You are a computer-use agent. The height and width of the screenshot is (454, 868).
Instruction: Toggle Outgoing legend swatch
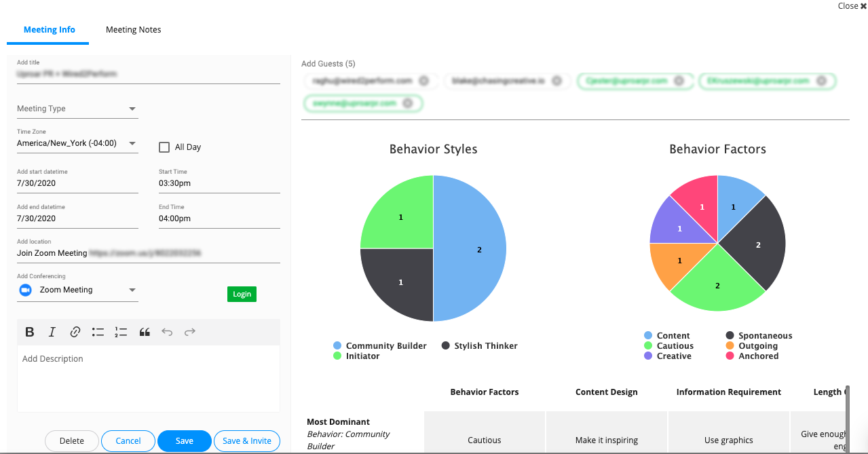point(730,346)
